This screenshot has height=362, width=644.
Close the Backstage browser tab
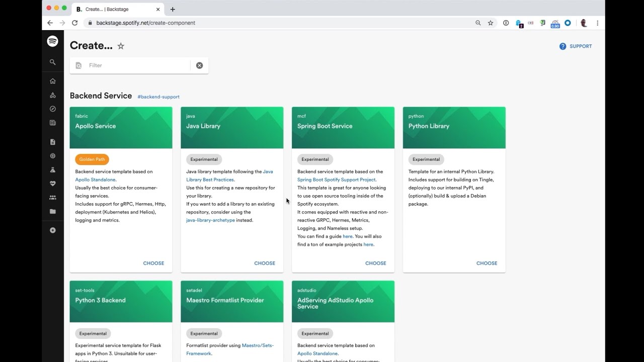158,9
